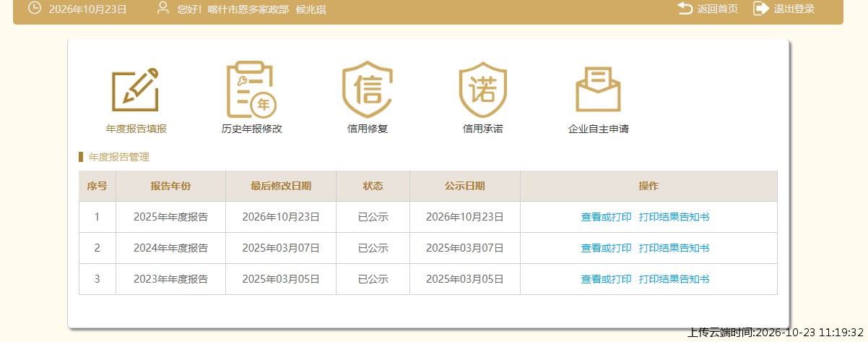Image resolution: width=868 pixels, height=342 pixels.
Task: Select the 历史年报修改 label
Action: (251, 129)
